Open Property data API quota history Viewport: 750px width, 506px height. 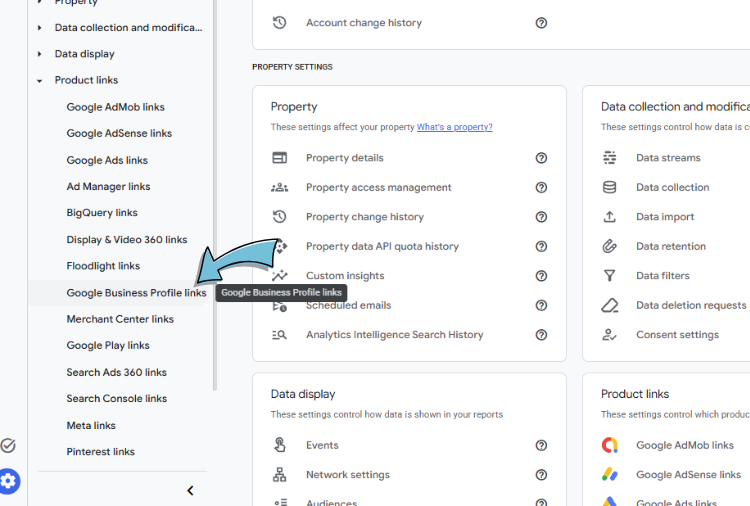click(x=382, y=246)
